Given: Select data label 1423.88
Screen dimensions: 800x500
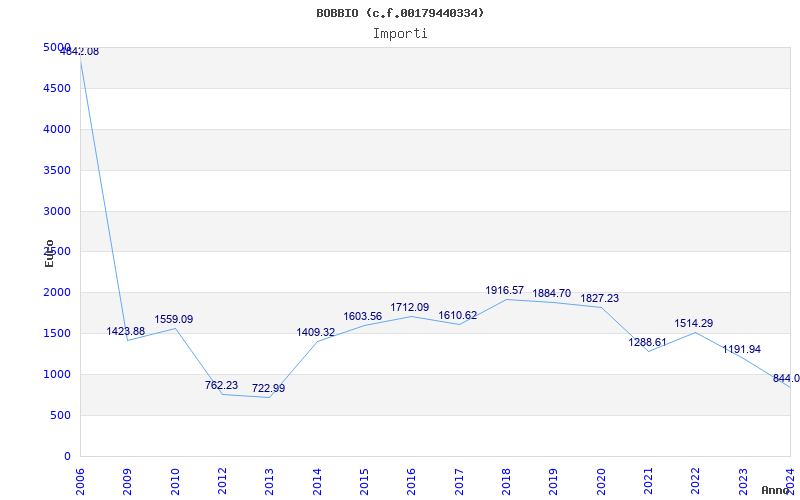Looking at the screenshot, I should (126, 332).
